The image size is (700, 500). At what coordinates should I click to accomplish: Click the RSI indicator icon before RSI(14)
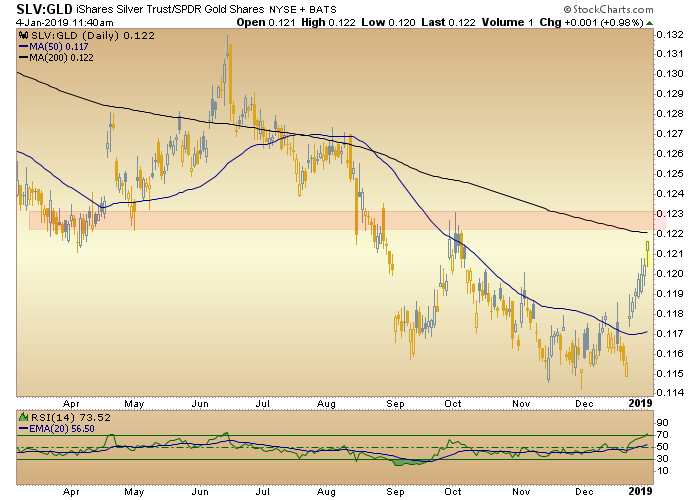pos(23,417)
